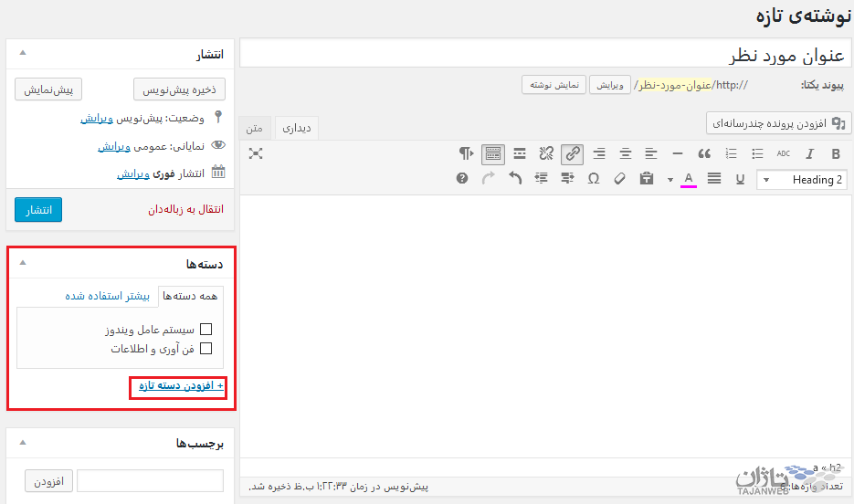This screenshot has width=854, height=504.
Task: Click inside the empty editor content area
Action: (x=545, y=327)
